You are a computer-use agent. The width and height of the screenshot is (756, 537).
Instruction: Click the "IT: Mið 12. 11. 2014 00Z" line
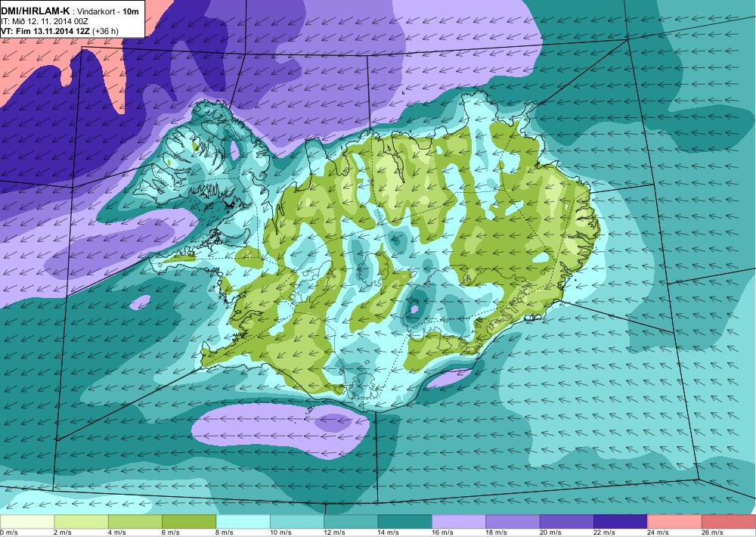pyautogui.click(x=44, y=21)
